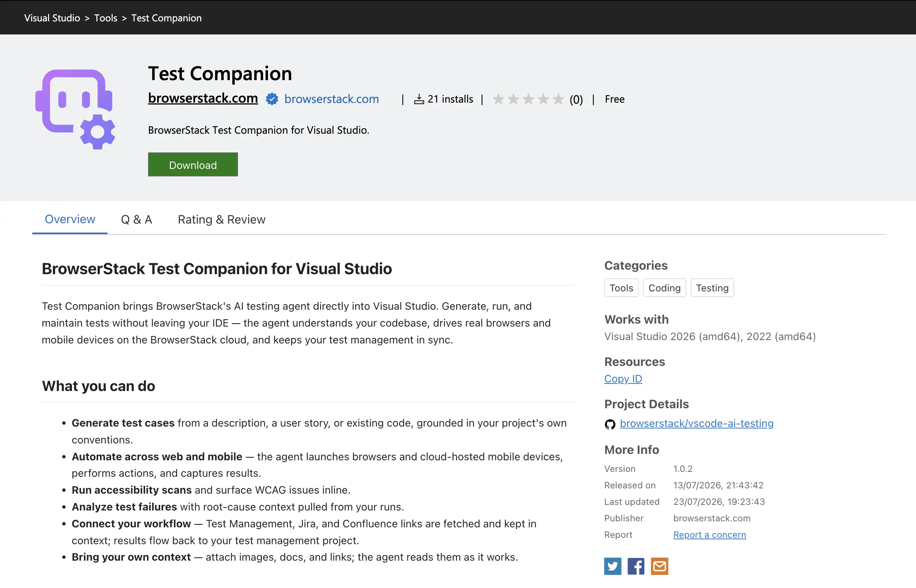916x588 pixels.
Task: Go to Visual Studio breadcrumb
Action: coord(52,18)
